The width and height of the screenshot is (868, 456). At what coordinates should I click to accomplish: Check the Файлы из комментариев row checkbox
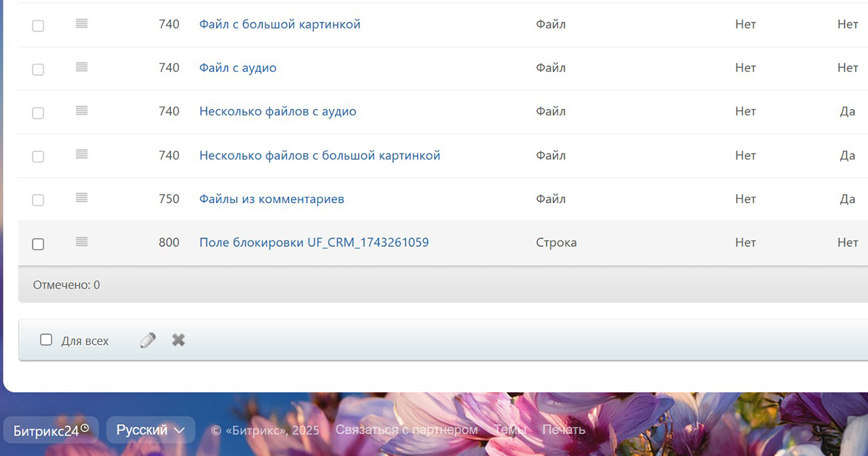click(38, 200)
